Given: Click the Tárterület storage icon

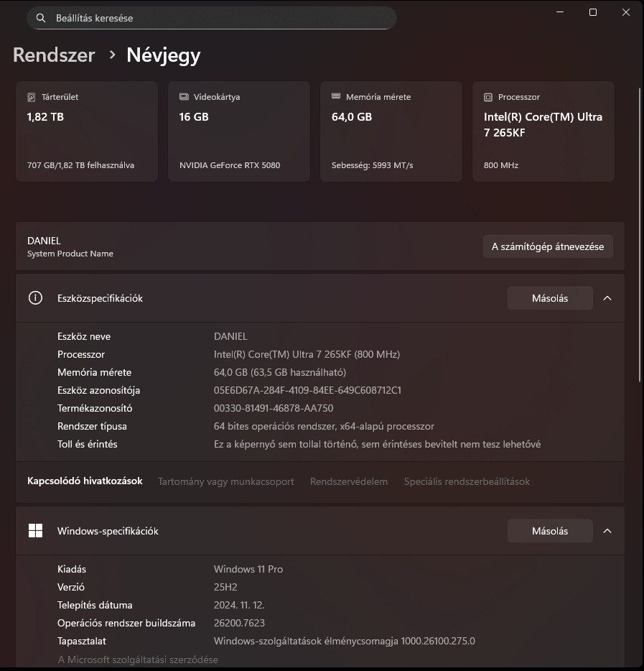Looking at the screenshot, I should 32,97.
